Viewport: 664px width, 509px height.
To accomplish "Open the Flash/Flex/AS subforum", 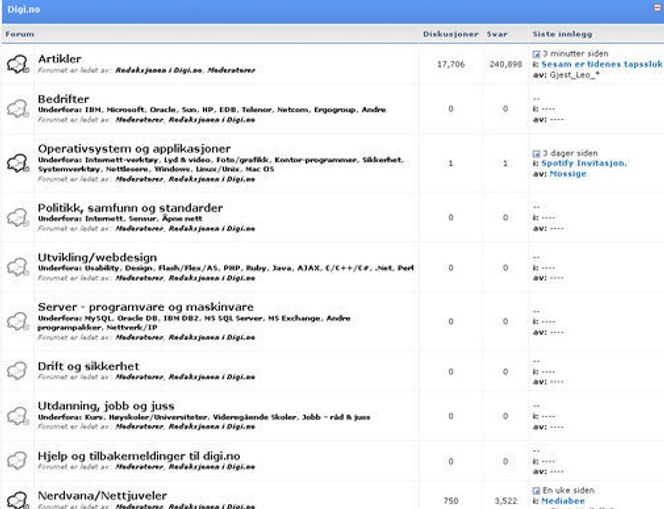I will (188, 268).
